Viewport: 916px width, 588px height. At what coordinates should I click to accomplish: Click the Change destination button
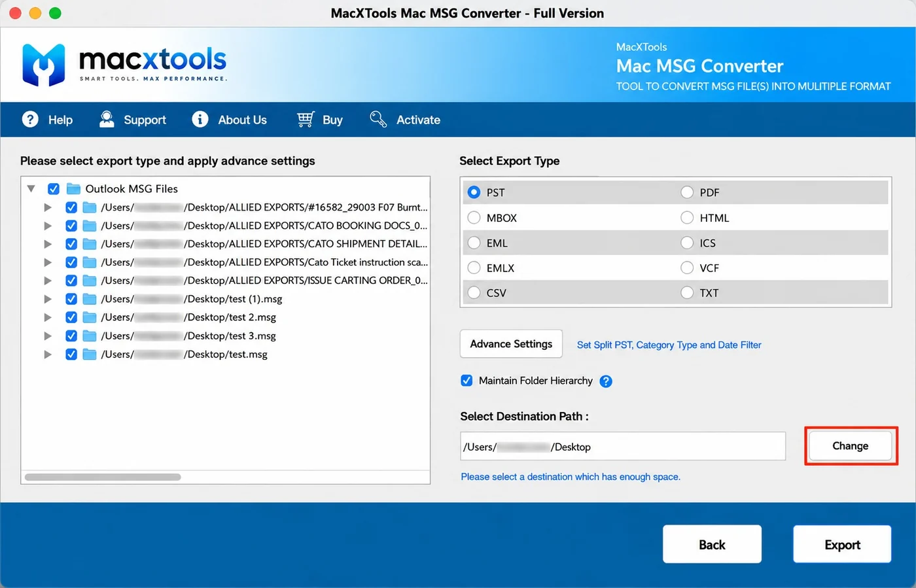[x=850, y=446]
